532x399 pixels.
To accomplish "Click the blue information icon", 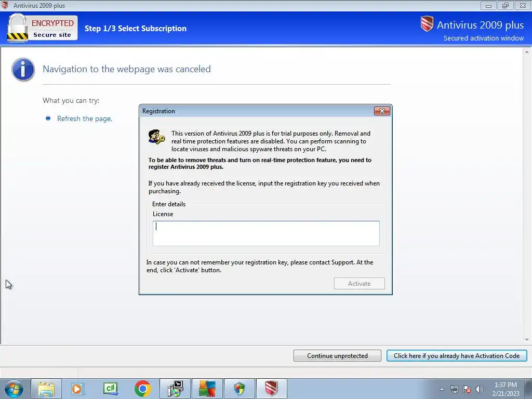I will pyautogui.click(x=23, y=69).
